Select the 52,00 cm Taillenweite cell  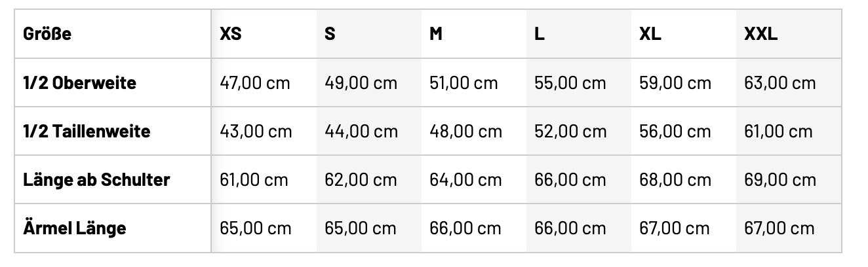click(x=570, y=131)
